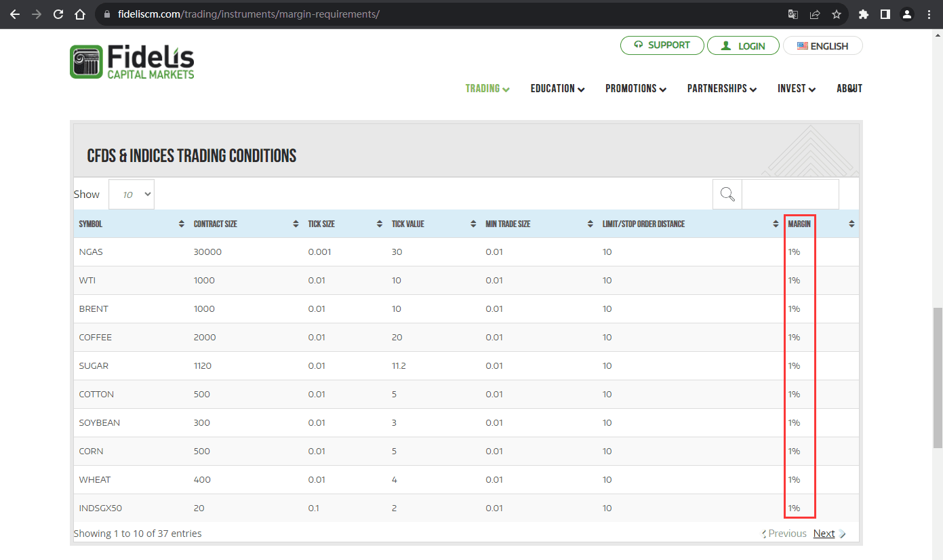Sort table by TICK SIZE column
943x560 pixels.
click(344, 224)
